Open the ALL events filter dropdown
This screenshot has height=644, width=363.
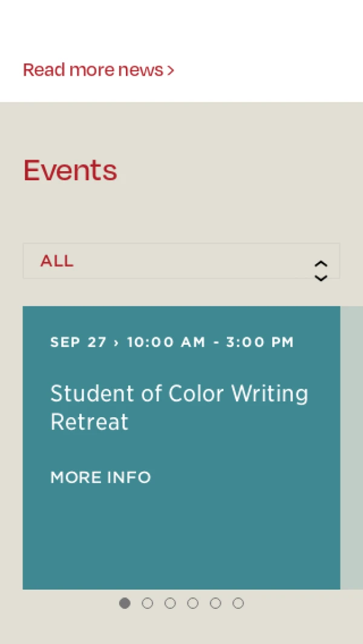[181, 261]
